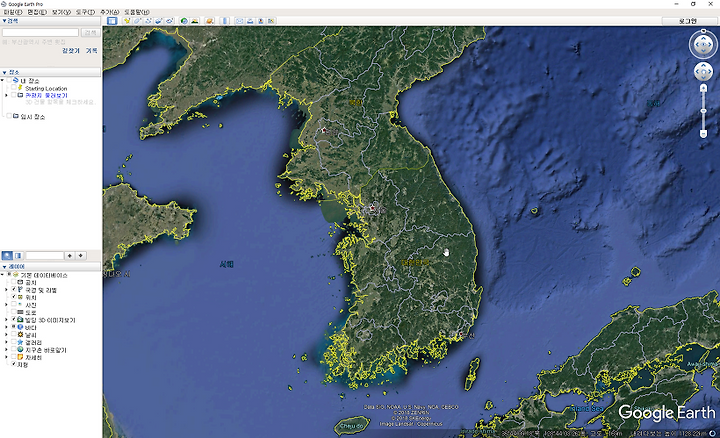Show historical imagery with clock icon

(184, 21)
